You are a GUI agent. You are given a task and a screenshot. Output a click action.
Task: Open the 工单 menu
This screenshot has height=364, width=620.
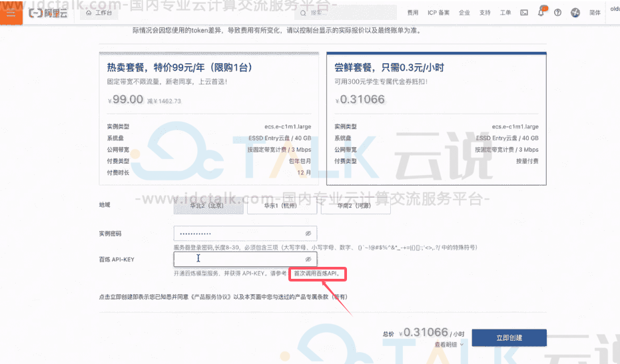tap(505, 13)
